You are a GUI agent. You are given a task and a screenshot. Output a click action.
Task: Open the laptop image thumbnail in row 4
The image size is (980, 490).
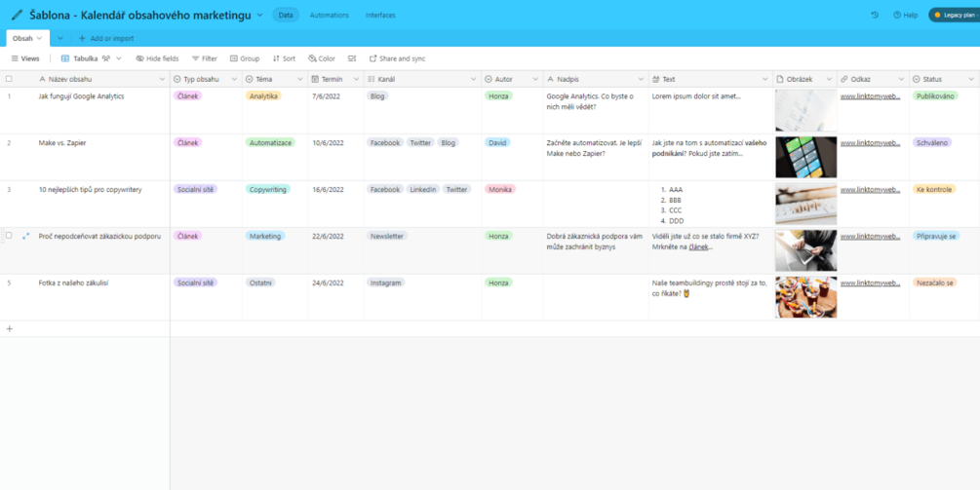806,250
